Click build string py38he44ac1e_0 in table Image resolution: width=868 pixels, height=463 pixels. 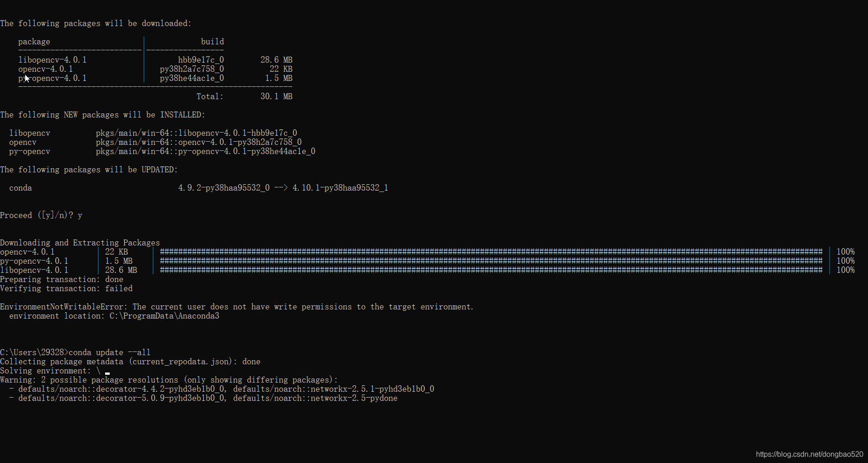(x=192, y=78)
